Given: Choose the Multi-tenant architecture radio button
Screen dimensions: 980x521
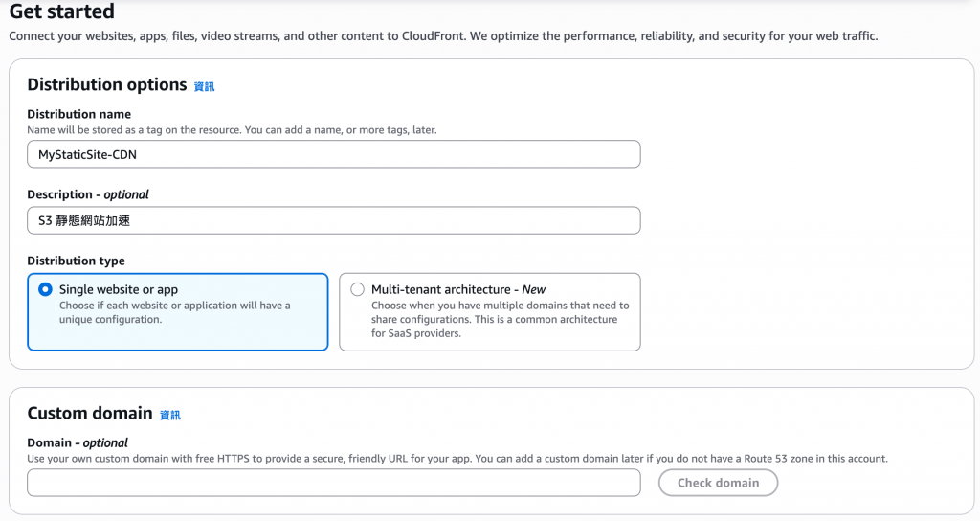Looking at the screenshot, I should (x=357, y=289).
